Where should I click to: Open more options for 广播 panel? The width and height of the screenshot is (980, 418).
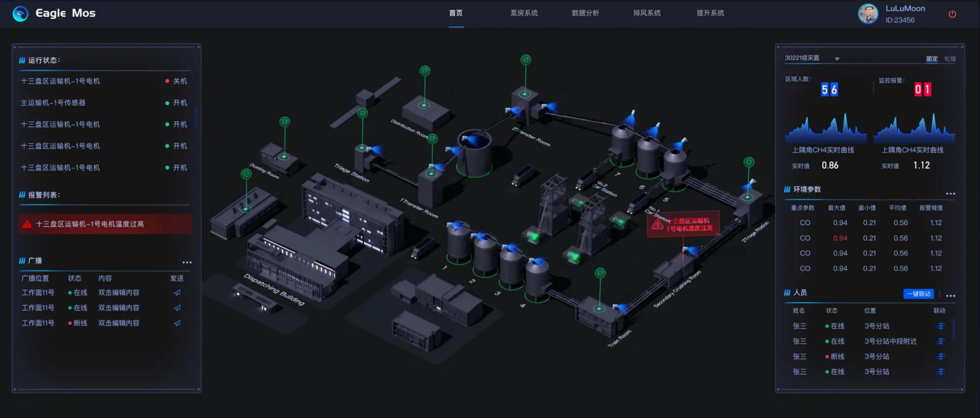coord(187,262)
